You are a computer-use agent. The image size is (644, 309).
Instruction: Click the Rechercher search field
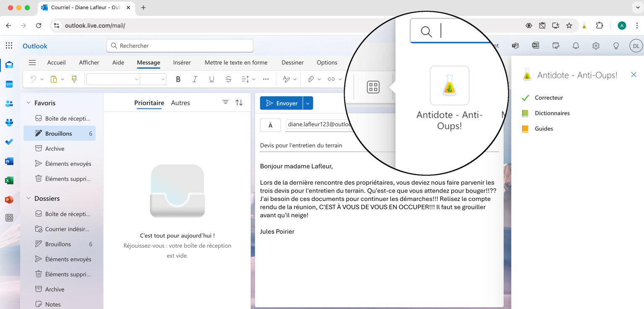180,46
